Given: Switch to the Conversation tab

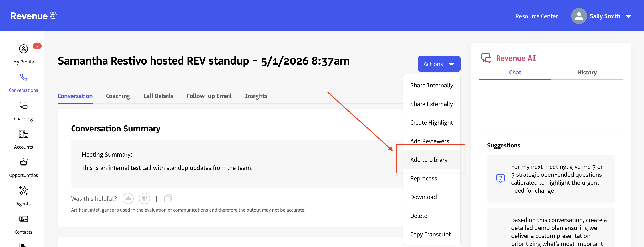Looking at the screenshot, I should click(x=75, y=96).
